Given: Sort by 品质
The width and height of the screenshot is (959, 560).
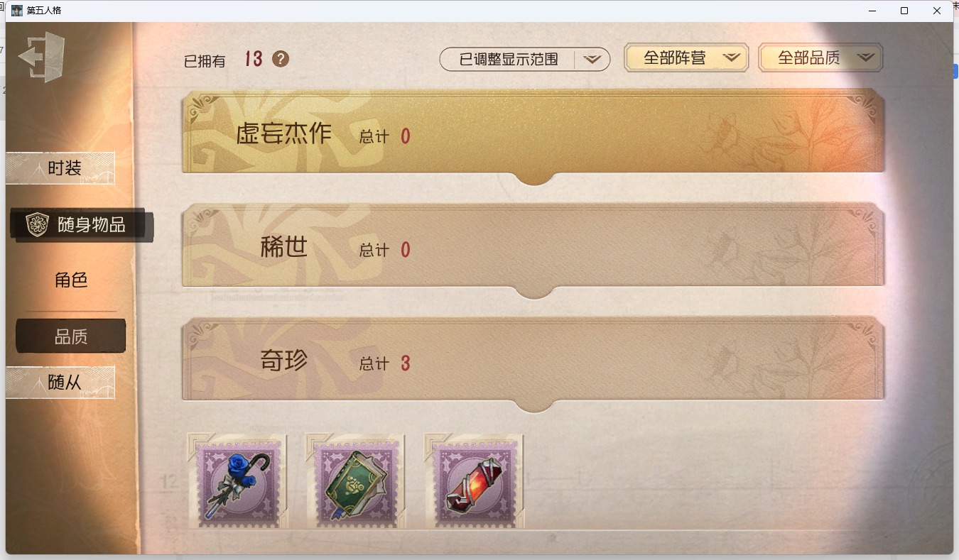Looking at the screenshot, I should 71,336.
